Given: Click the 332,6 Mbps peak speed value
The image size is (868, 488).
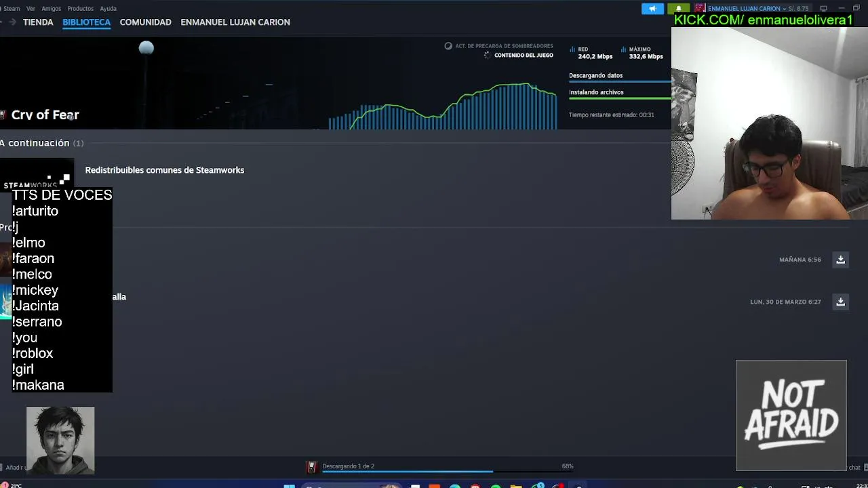Looking at the screenshot, I should coord(646,57).
